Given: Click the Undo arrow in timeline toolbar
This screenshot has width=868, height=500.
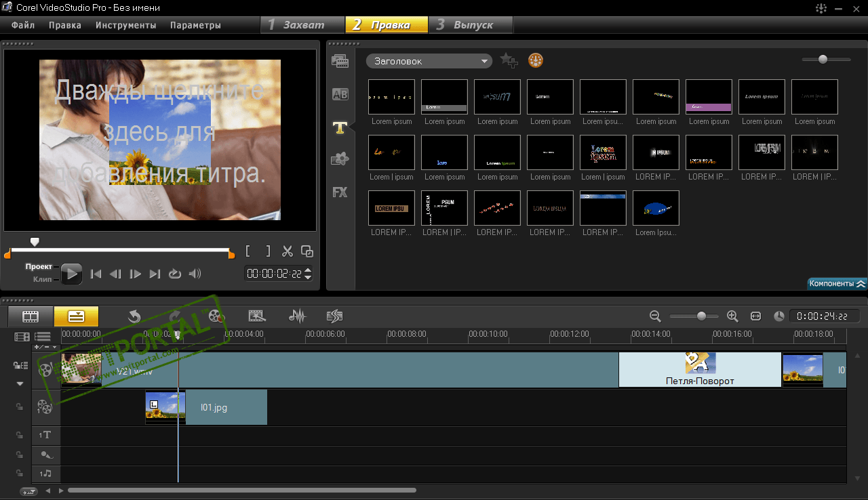Looking at the screenshot, I should coord(134,316).
